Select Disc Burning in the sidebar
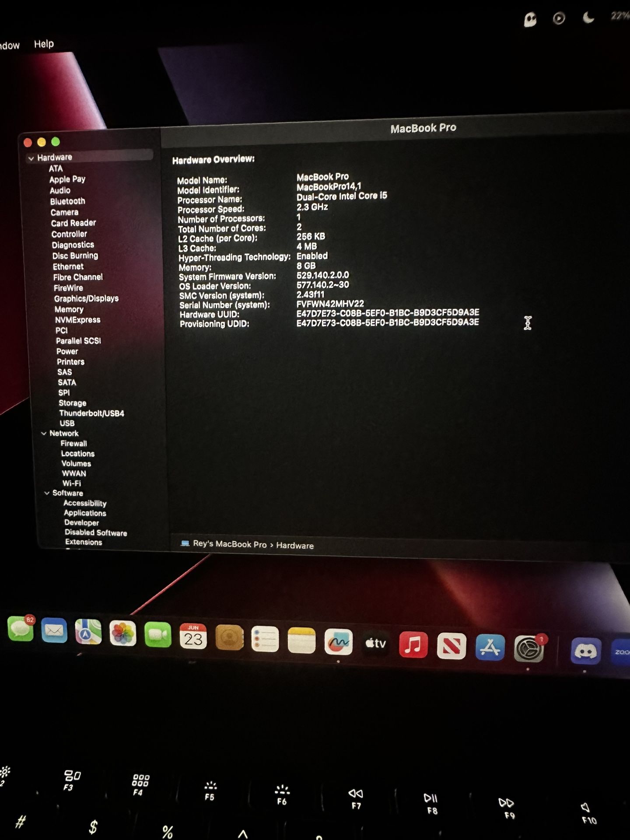 click(75, 255)
